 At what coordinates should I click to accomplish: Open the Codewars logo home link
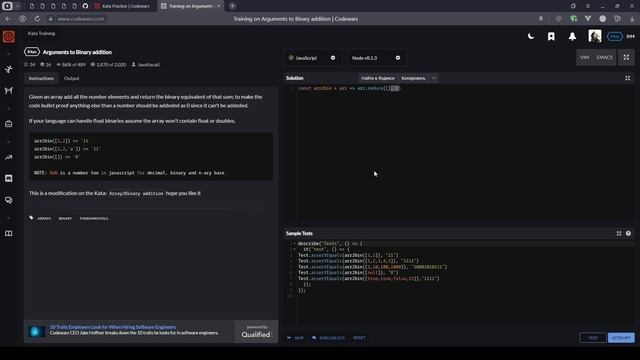point(9,36)
